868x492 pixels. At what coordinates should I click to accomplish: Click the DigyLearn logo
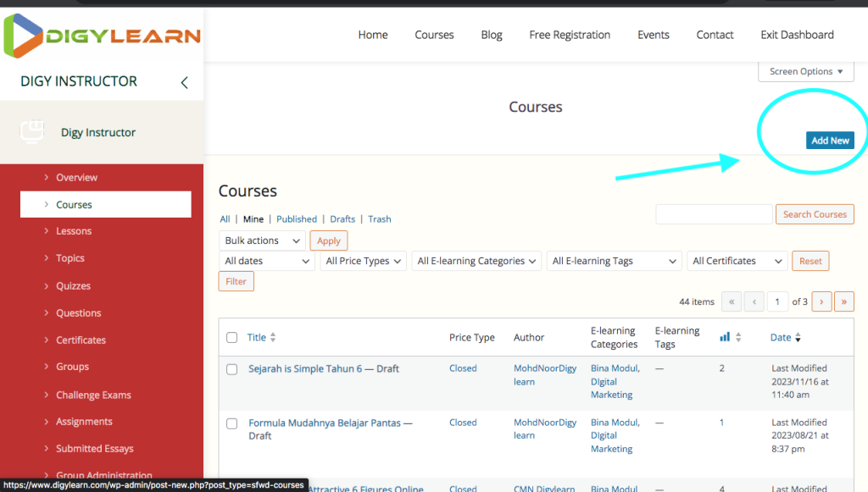(102, 36)
